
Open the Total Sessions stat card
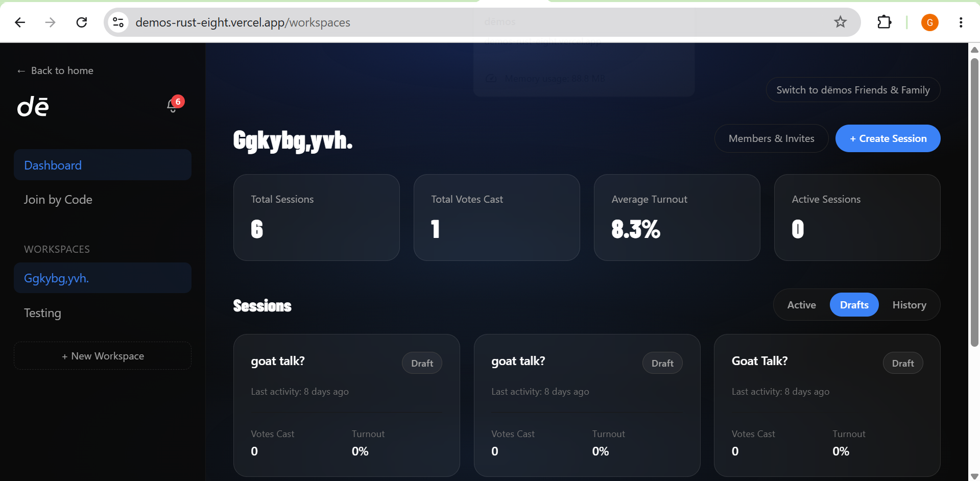[x=317, y=218]
